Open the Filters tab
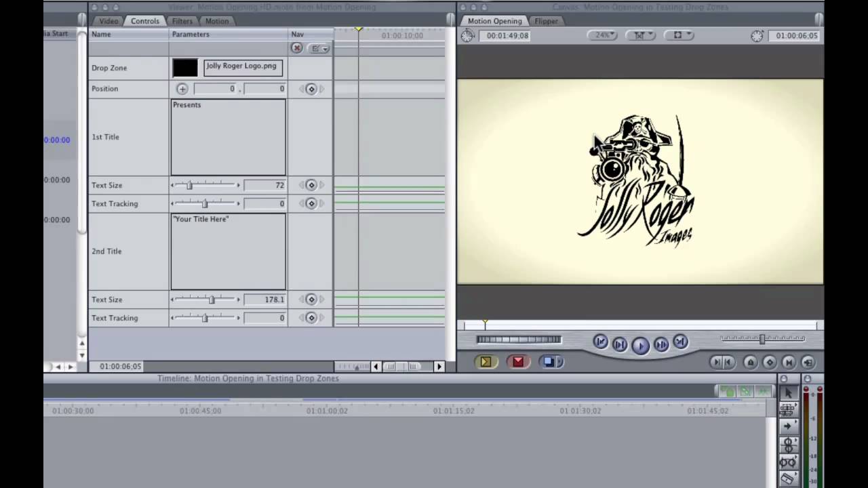This screenshot has height=488, width=868. [182, 21]
